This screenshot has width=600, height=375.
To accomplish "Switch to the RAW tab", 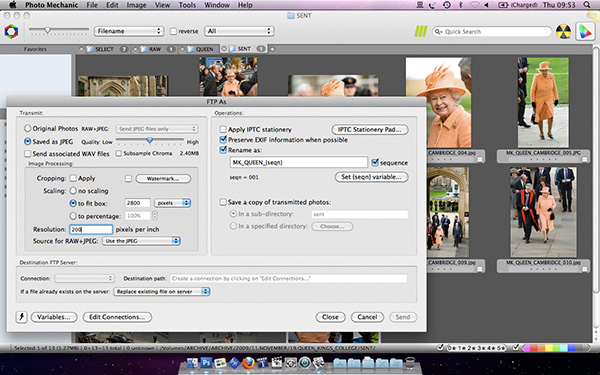I will click(155, 49).
